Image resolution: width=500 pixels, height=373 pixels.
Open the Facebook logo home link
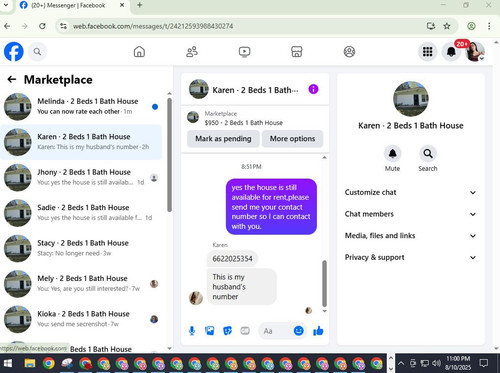click(14, 52)
